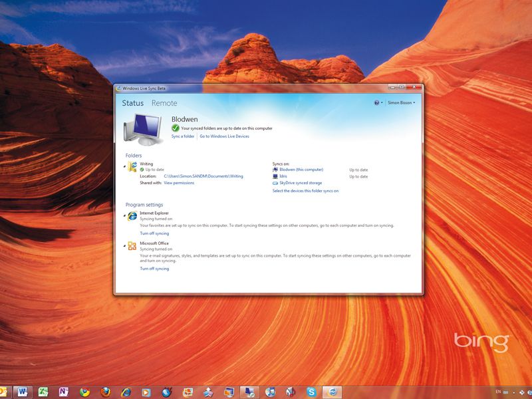Select the Blodwen computer icon under Syncs on

(275, 170)
